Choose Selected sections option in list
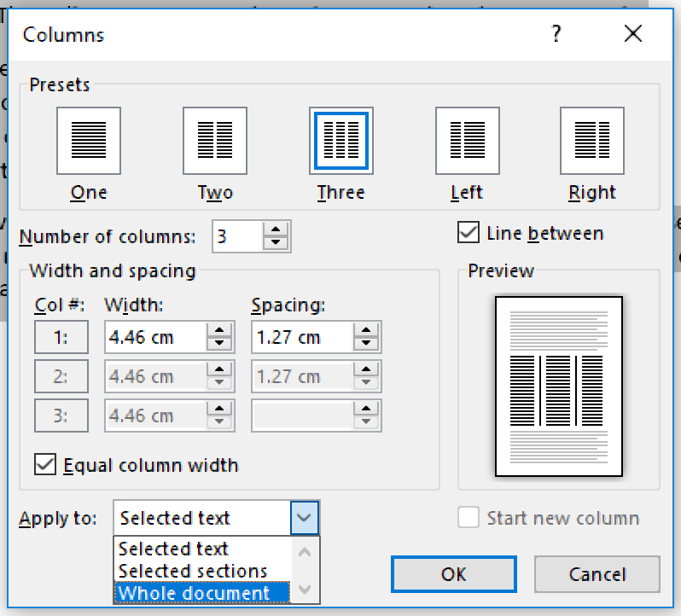Screen dimensions: 681x616 click(193, 572)
